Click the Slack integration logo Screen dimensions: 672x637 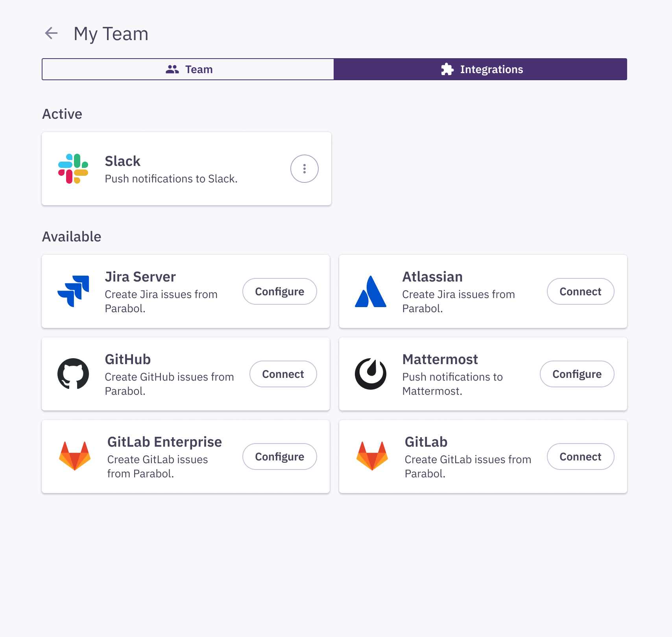(x=73, y=168)
